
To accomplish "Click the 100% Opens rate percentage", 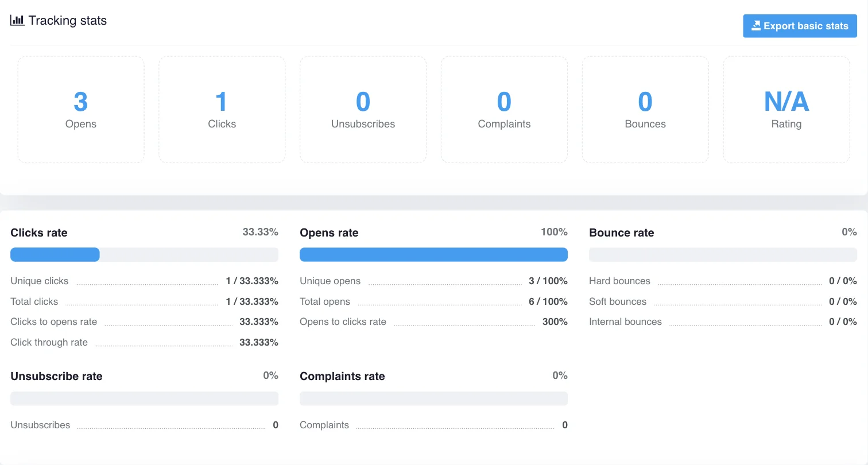I will [x=554, y=232].
